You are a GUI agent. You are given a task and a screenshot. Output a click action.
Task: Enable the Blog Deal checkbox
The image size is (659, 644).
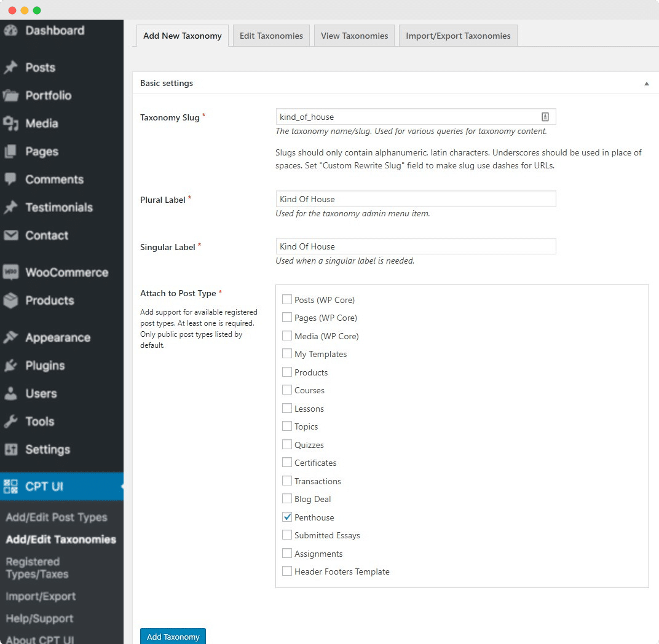[287, 498]
